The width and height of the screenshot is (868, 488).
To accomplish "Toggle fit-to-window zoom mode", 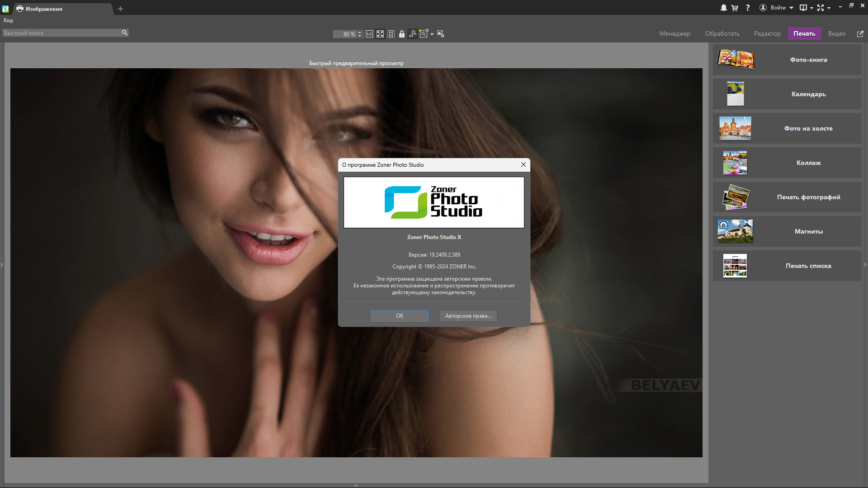I will 380,34.
